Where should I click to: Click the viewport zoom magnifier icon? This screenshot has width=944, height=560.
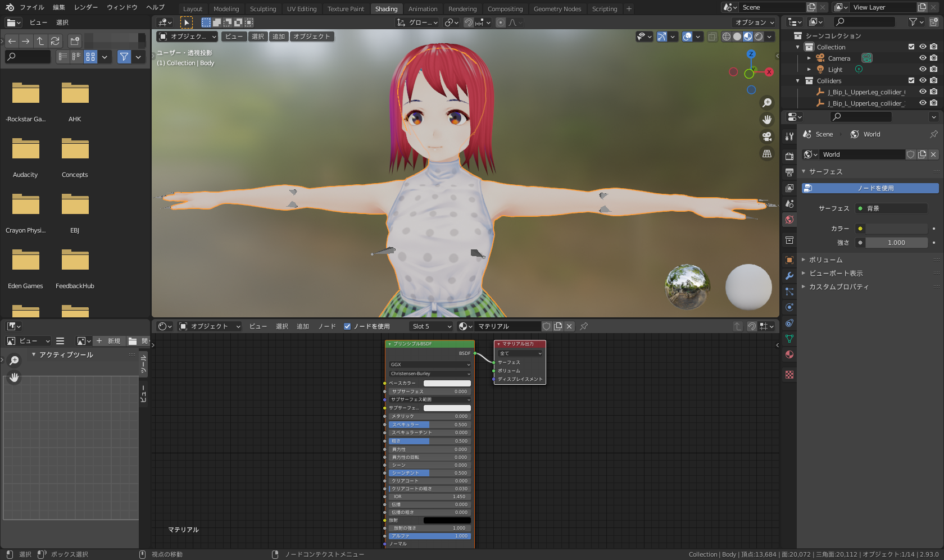tap(767, 103)
